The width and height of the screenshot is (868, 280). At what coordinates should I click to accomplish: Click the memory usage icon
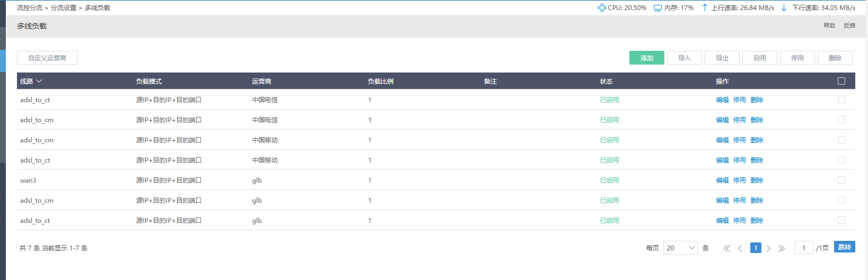click(657, 8)
